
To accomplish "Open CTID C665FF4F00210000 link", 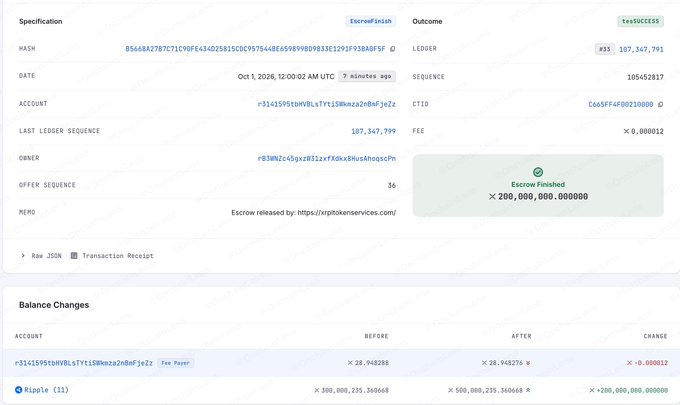I will tap(621, 105).
